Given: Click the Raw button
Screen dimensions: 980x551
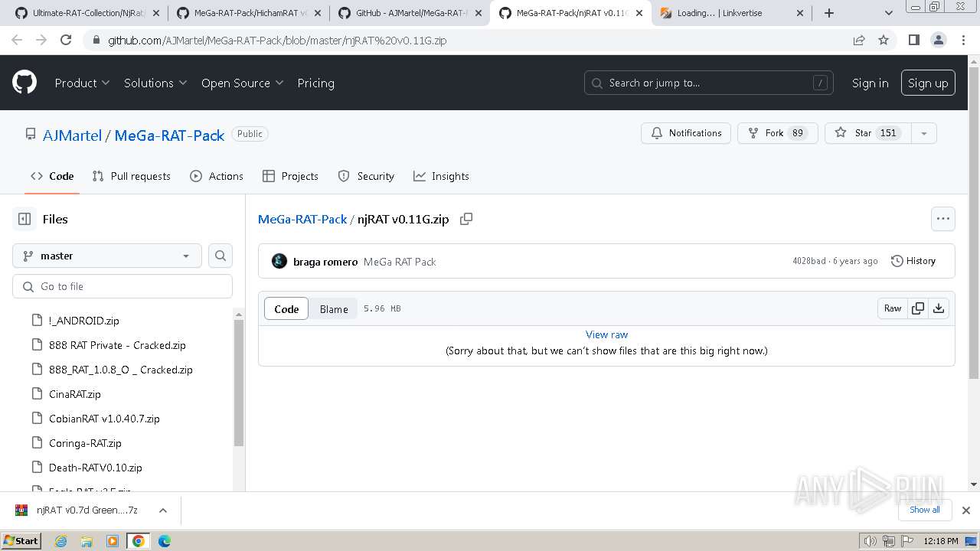Looking at the screenshot, I should coord(893,308).
